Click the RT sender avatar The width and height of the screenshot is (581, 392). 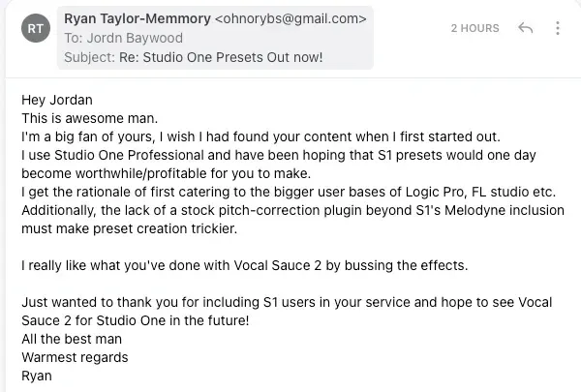(x=36, y=28)
